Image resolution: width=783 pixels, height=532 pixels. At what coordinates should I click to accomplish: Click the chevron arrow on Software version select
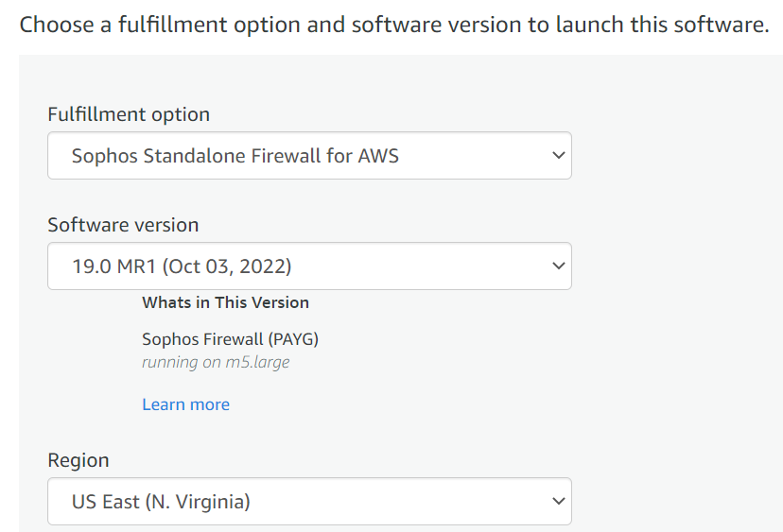tap(558, 266)
